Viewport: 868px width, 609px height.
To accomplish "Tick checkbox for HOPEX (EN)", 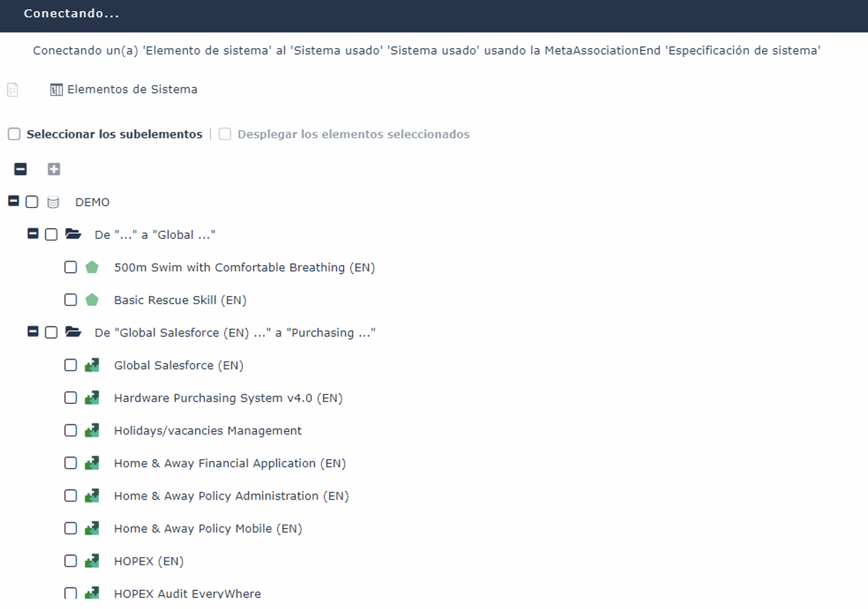I will pyautogui.click(x=71, y=560).
